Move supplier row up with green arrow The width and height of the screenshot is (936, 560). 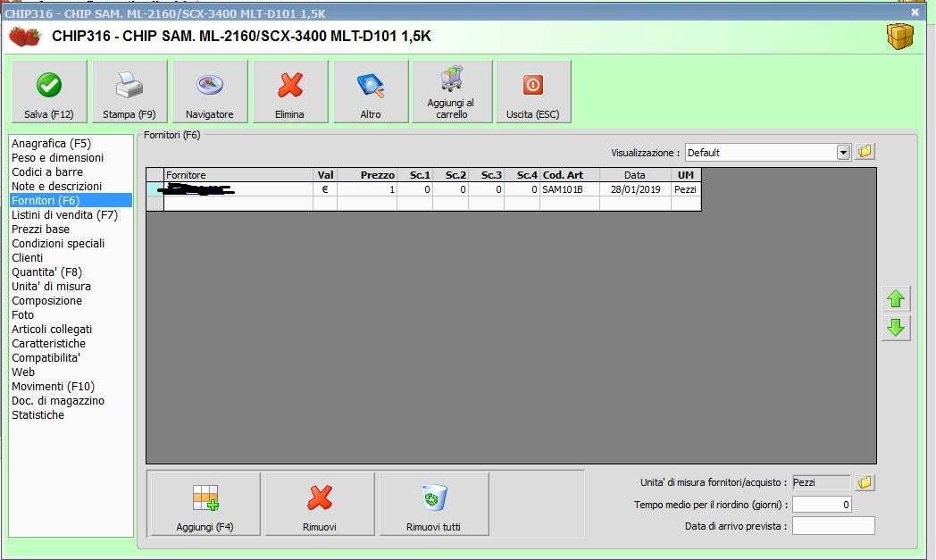896,298
